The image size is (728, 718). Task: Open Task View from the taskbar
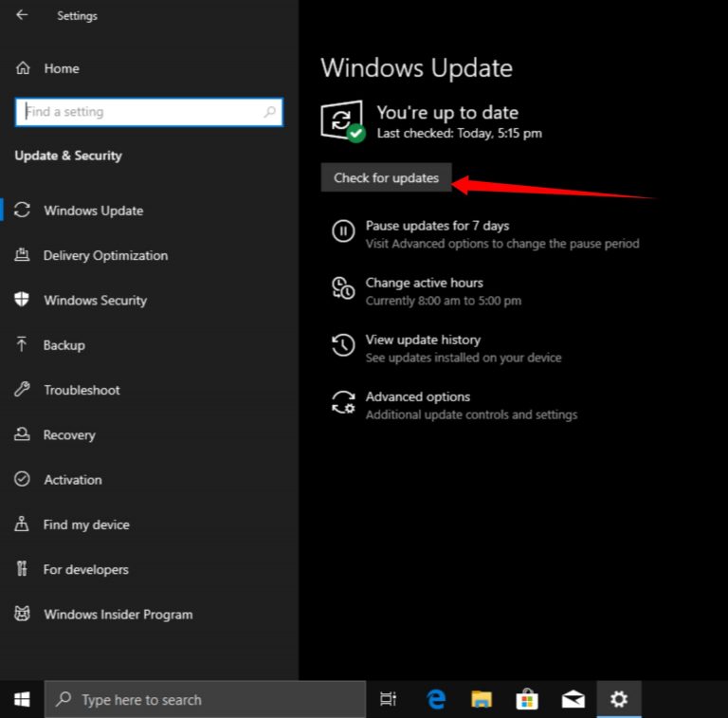(x=388, y=699)
